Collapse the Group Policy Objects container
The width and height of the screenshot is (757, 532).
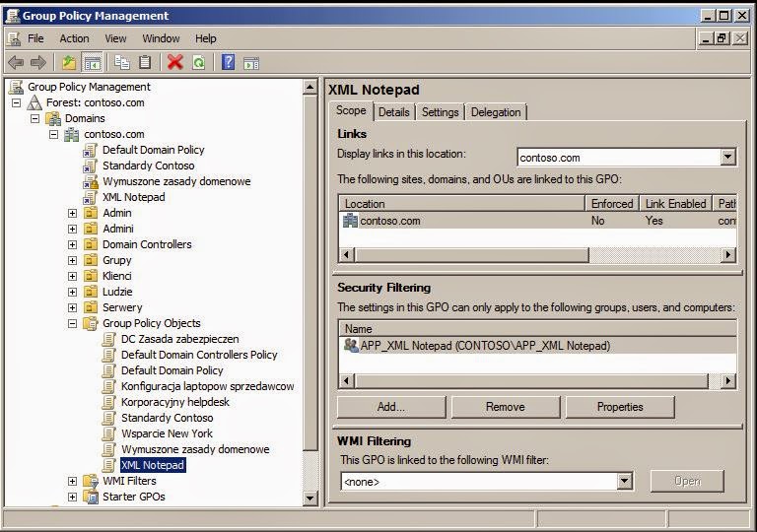(72, 323)
